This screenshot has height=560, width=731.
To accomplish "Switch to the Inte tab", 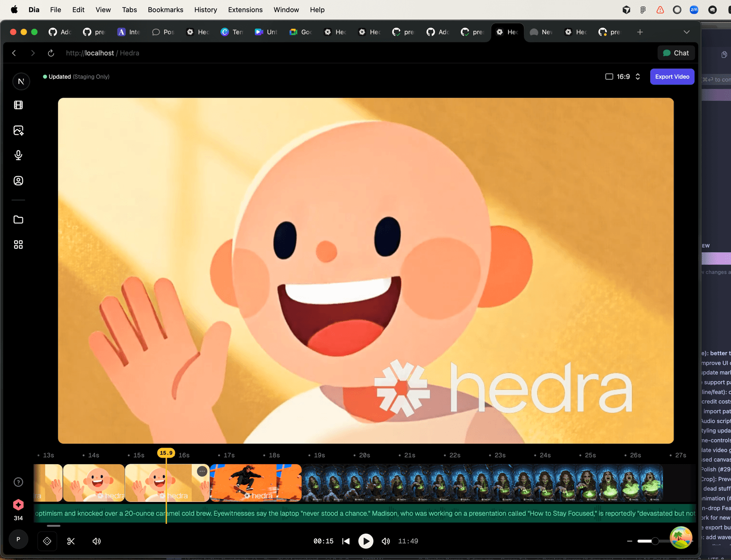I will 128,32.
